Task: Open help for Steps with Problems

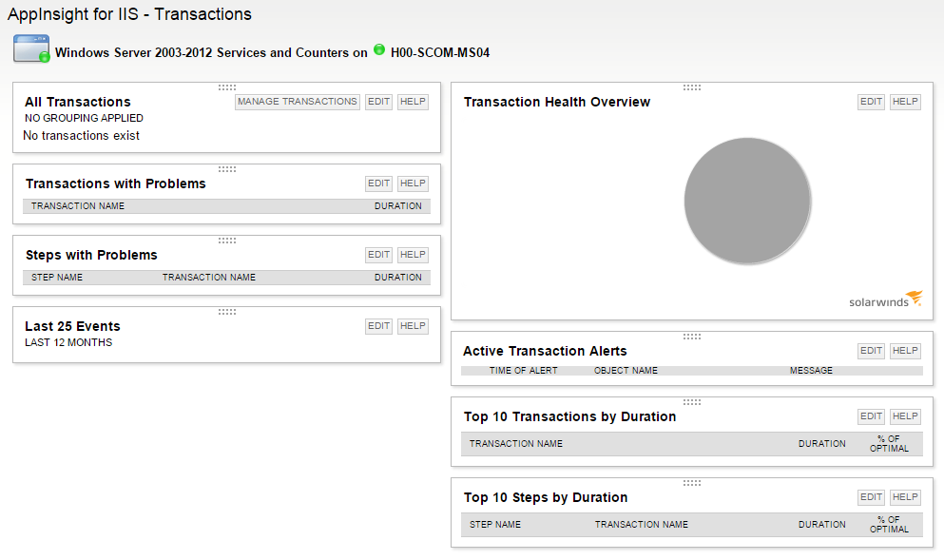Action: click(413, 255)
